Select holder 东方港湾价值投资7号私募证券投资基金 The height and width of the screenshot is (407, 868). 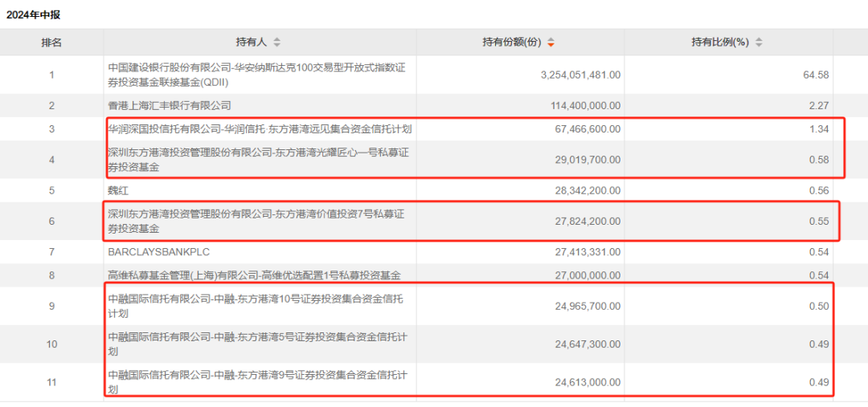(x=256, y=222)
